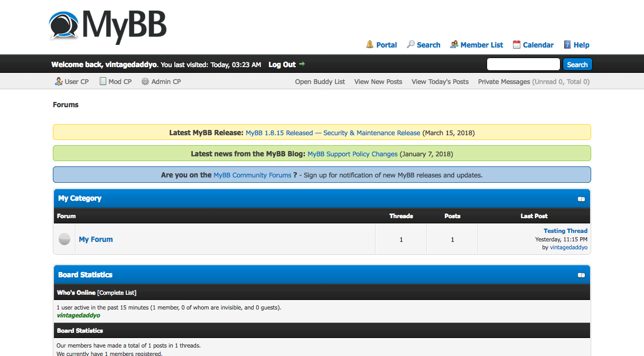Click the Help book icon

tap(567, 44)
